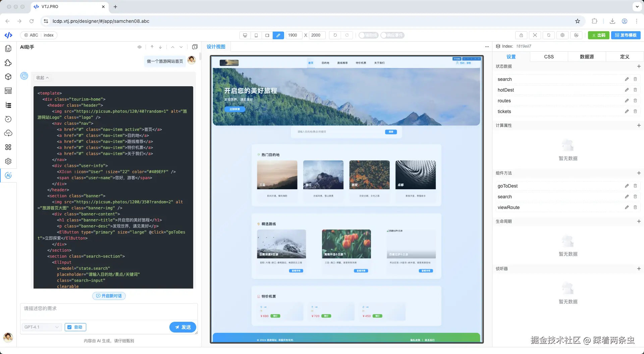
Task: Switch to the 设置 tab
Action: (511, 57)
